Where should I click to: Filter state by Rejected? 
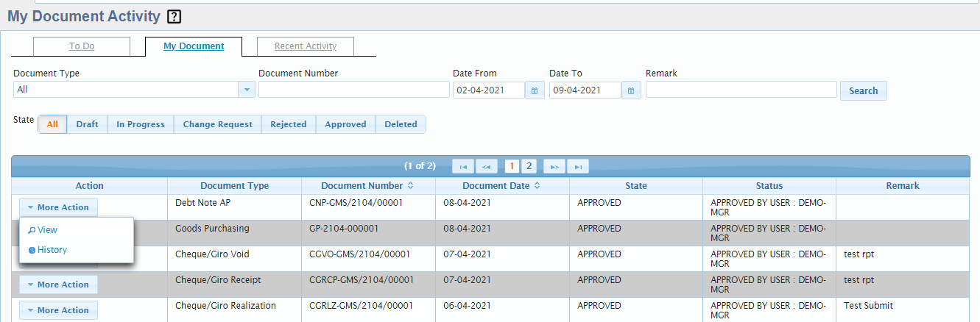tap(289, 124)
